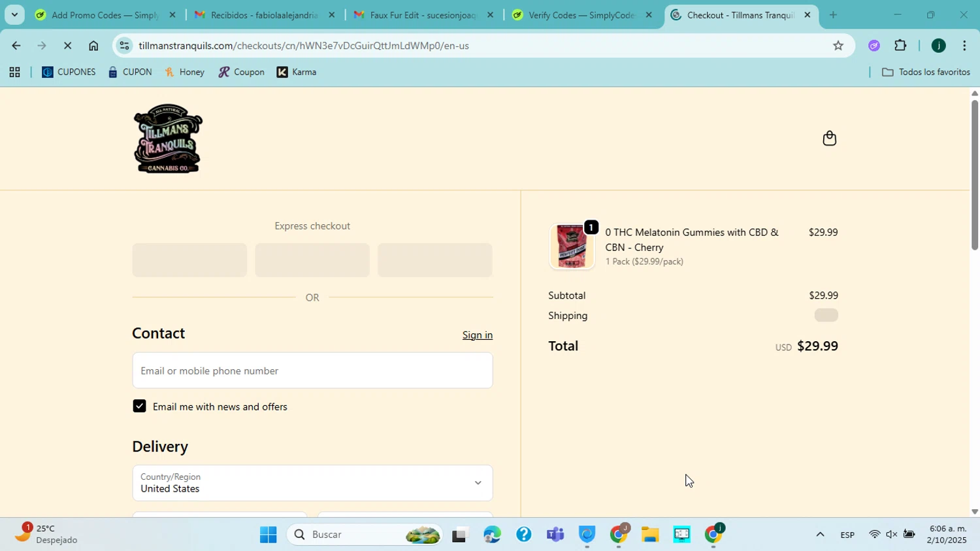Stop loading the page
Viewport: 980px width, 551px height.
click(x=67, y=46)
